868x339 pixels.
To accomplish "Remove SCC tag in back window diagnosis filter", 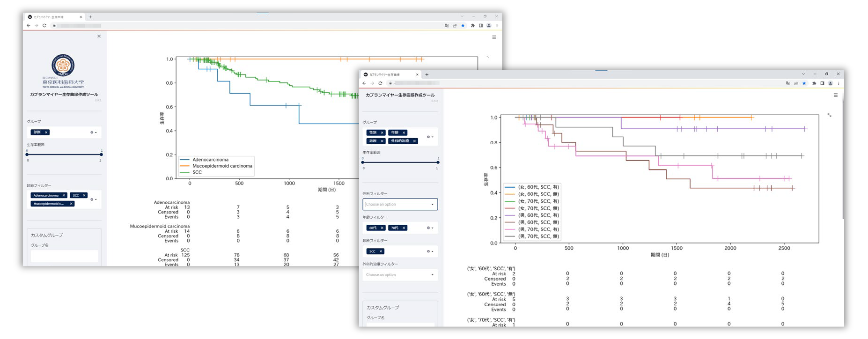I will (84, 195).
